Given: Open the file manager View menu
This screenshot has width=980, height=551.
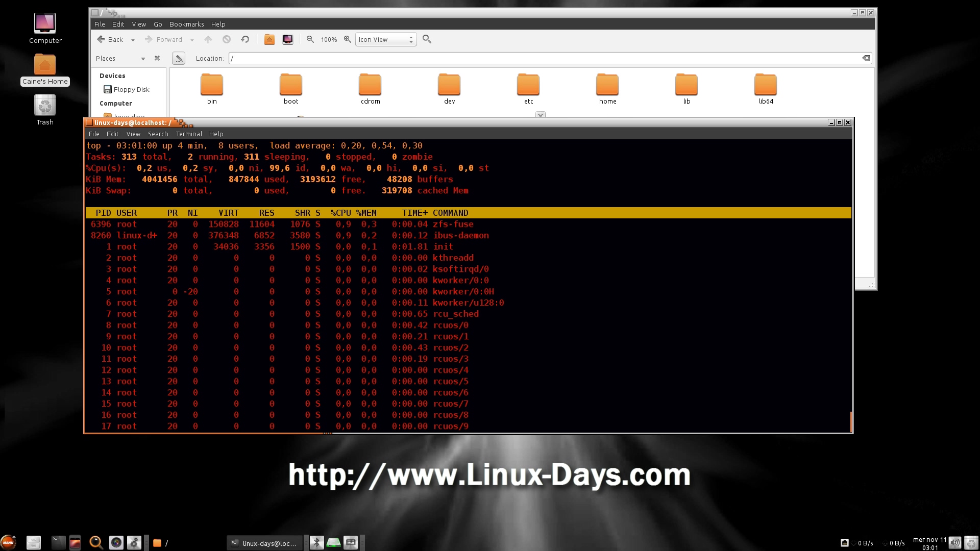Looking at the screenshot, I should coord(139,24).
